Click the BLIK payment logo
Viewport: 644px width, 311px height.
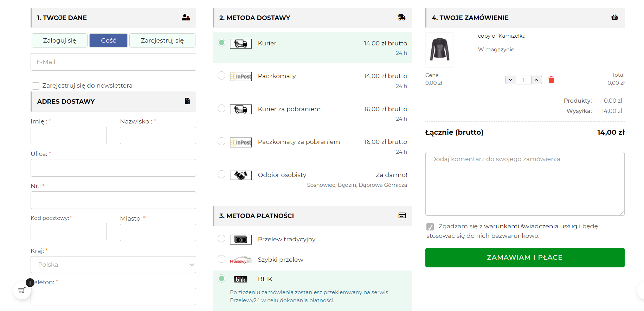pyautogui.click(x=241, y=279)
